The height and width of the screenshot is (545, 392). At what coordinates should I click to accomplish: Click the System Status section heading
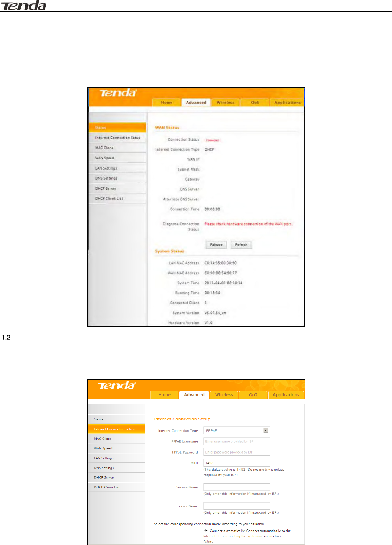169,251
